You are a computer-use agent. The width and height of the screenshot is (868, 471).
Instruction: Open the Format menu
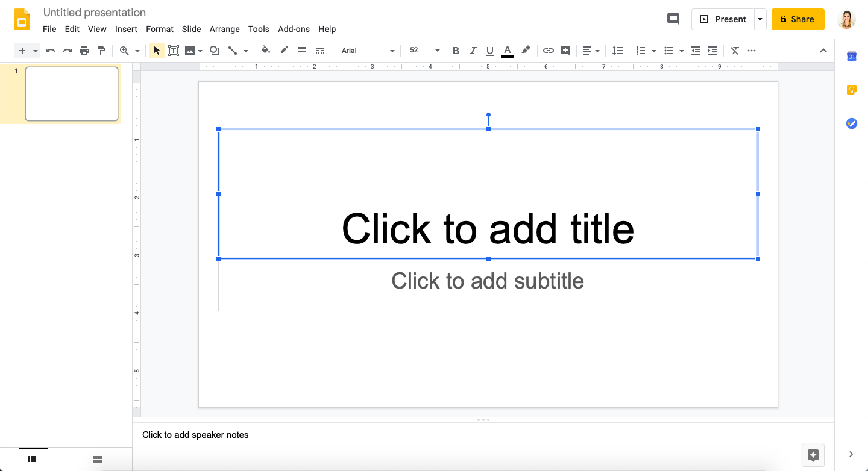click(159, 29)
